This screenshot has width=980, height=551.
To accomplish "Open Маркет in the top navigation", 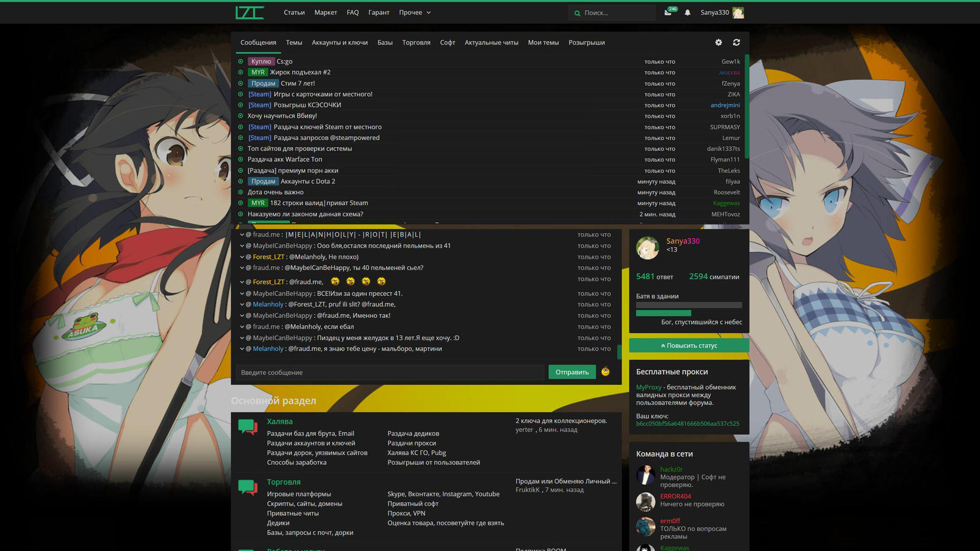I will pos(326,12).
